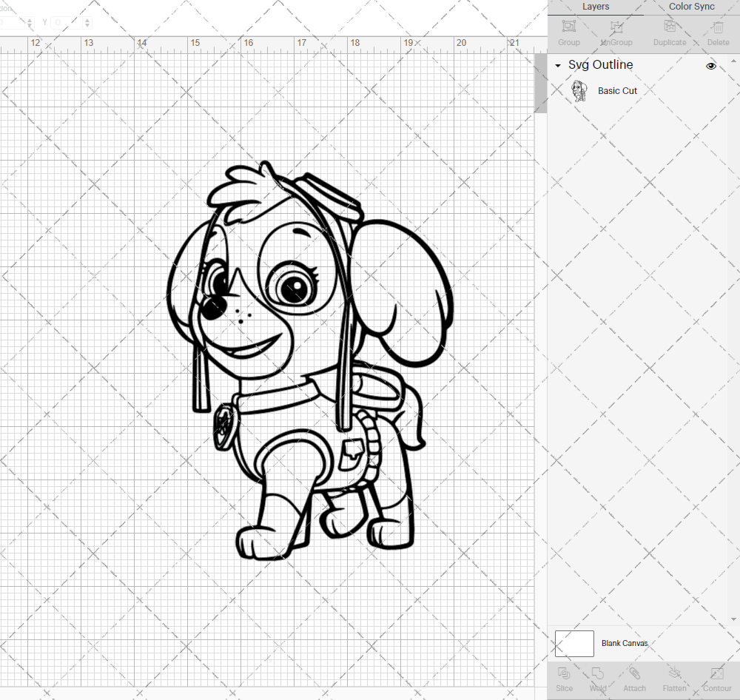Increase the X position with the up stepper
Screen dimensions: 740x700
(30, 19)
